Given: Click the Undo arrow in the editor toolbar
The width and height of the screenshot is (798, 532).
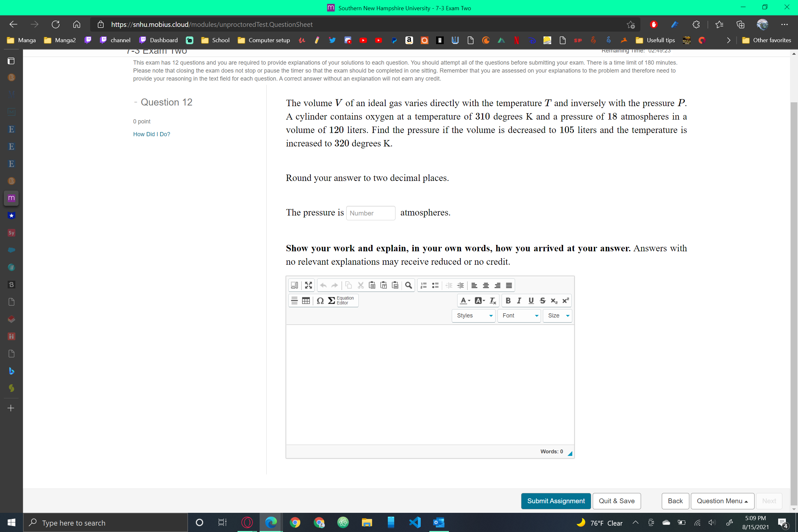Looking at the screenshot, I should 323,285.
